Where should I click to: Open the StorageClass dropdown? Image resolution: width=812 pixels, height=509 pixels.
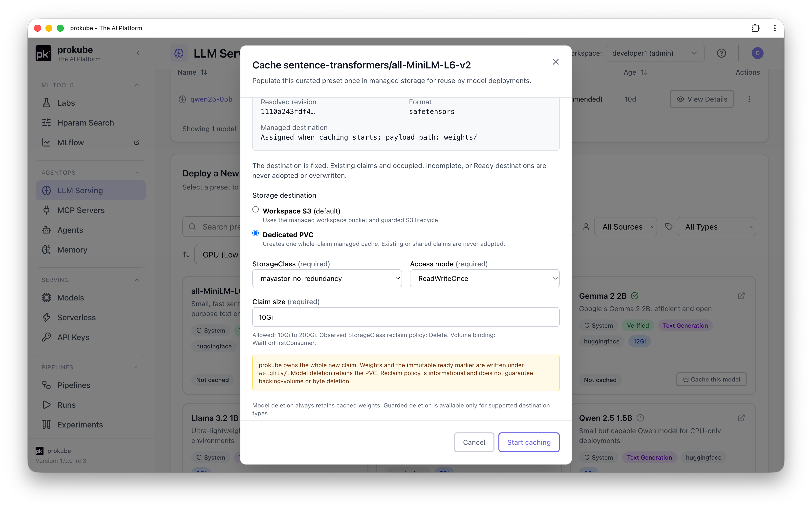coord(327,278)
